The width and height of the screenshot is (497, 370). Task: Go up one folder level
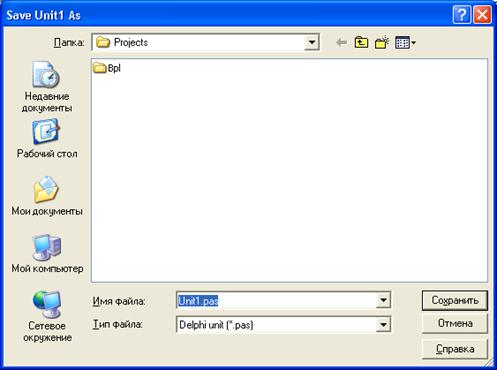point(361,43)
